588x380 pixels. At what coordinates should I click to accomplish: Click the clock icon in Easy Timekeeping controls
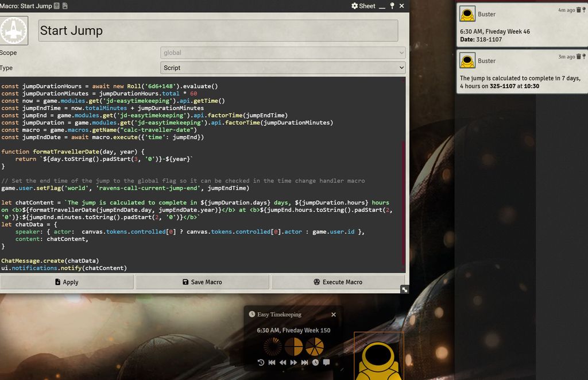[315, 363]
